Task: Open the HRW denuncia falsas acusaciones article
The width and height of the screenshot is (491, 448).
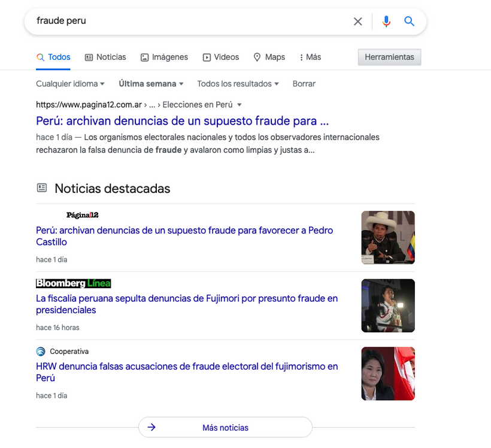Action: coord(187,372)
